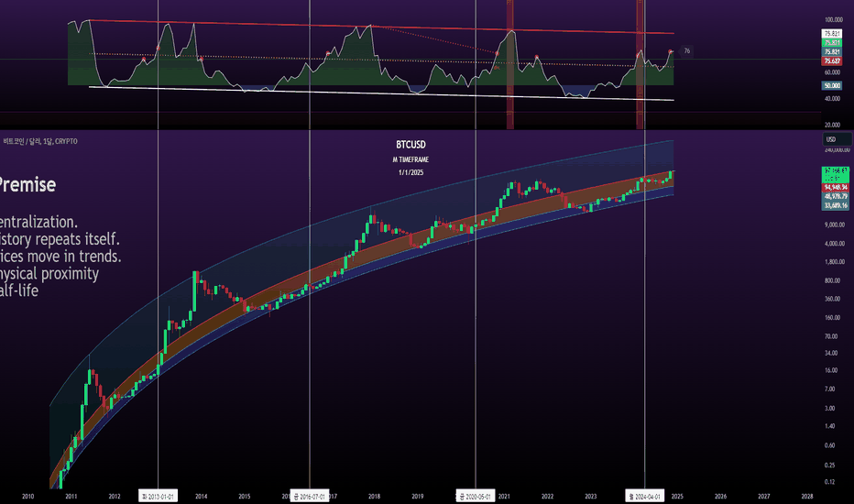Select the 2020-05-01 date marker
Viewport: 854px width, 504px height.
click(476, 497)
